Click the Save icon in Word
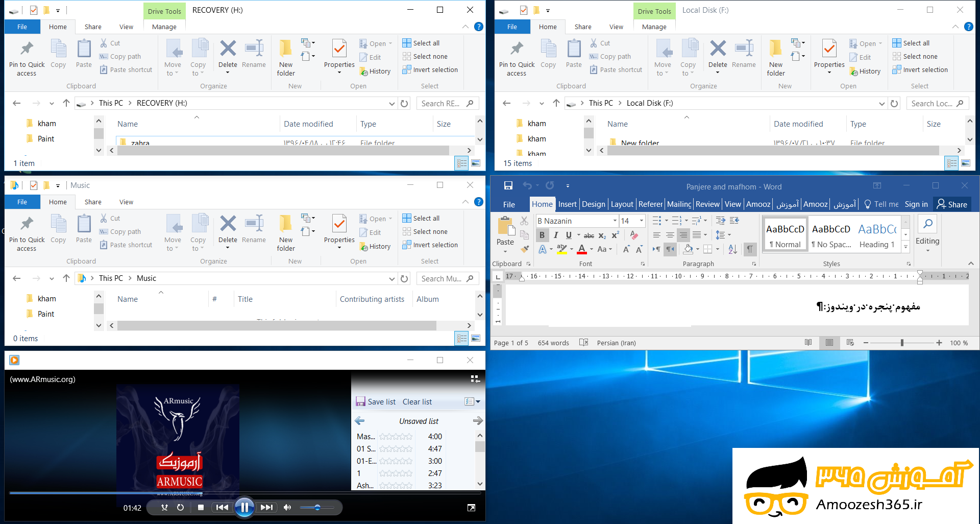The height and width of the screenshot is (524, 980). pos(508,186)
